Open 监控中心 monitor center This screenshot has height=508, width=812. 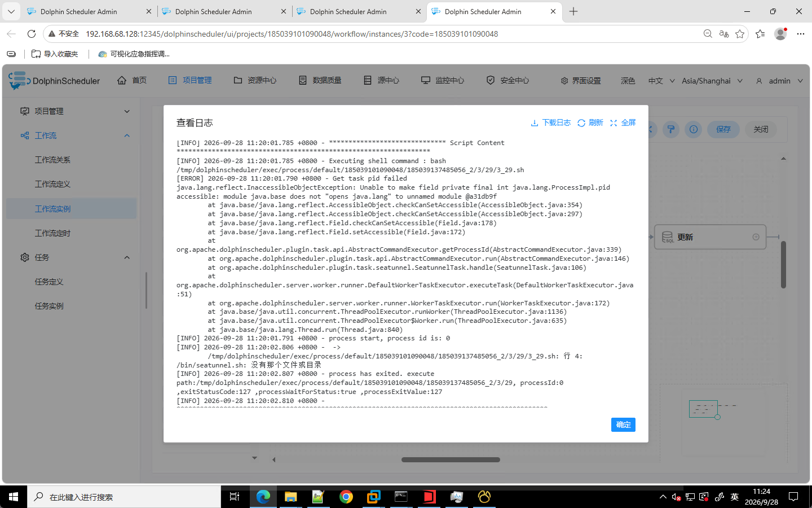tap(443, 81)
